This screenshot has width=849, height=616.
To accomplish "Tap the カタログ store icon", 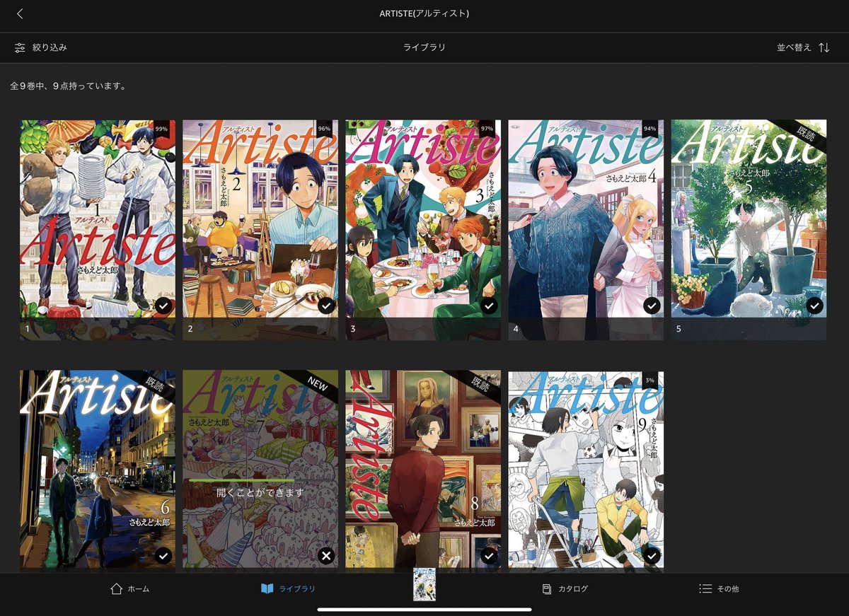I will [547, 588].
